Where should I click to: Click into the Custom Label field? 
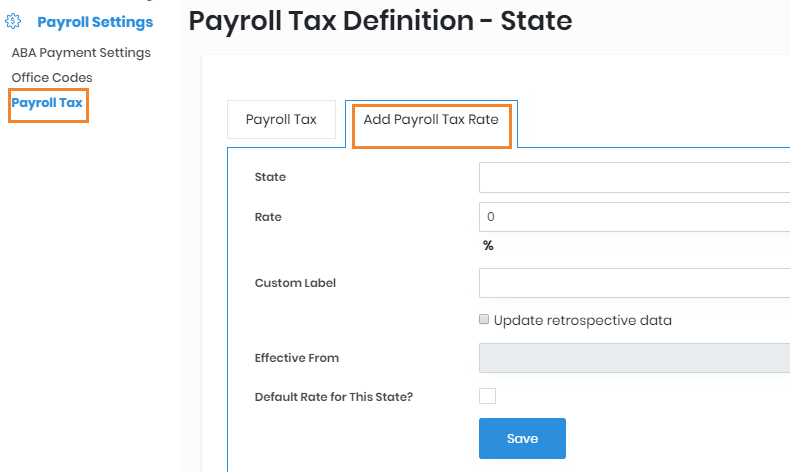pyautogui.click(x=634, y=283)
